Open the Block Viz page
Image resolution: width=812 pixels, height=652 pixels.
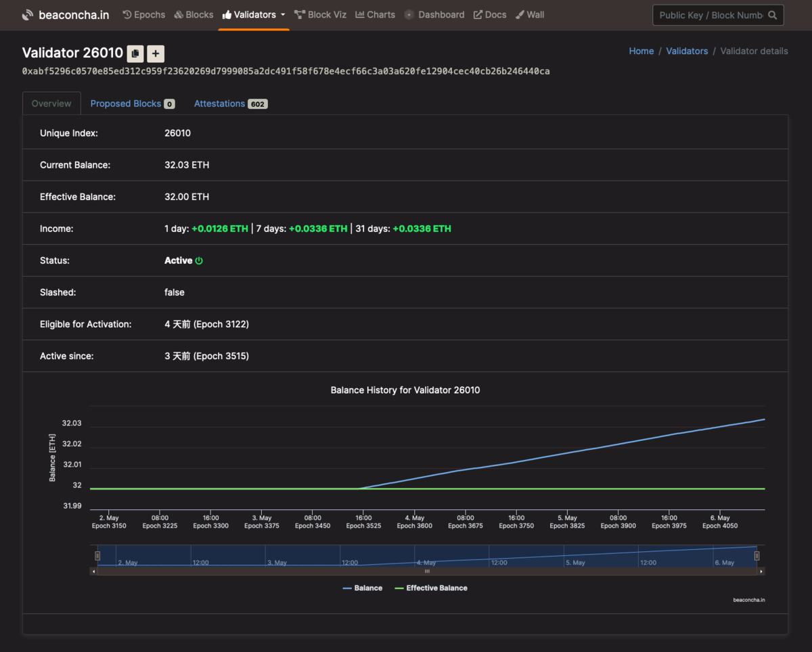click(x=322, y=15)
